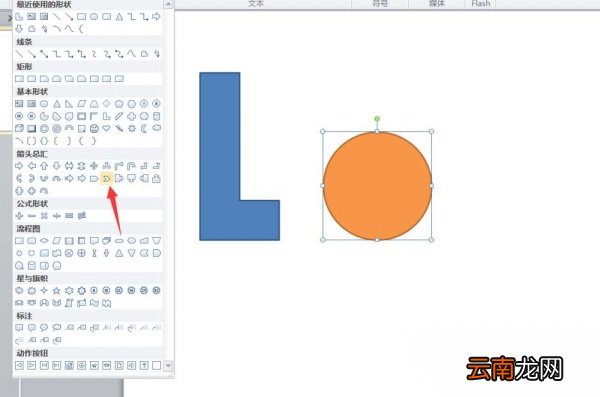Select the Help action button
600x397 pixels.
144,365
